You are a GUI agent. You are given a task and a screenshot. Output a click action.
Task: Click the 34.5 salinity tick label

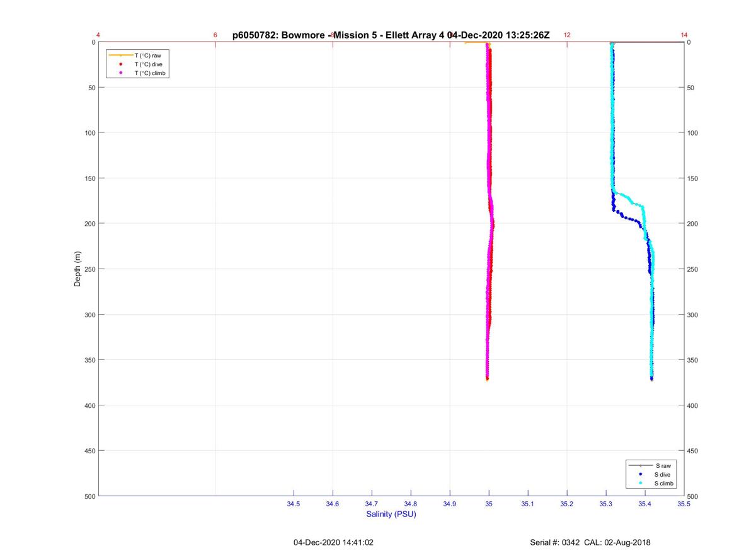click(x=294, y=504)
